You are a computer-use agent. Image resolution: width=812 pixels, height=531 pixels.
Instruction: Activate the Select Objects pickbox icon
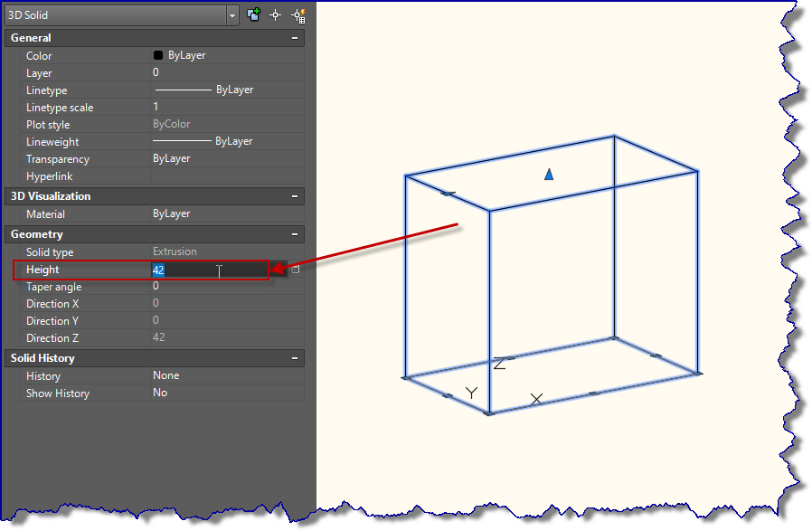tap(275, 14)
